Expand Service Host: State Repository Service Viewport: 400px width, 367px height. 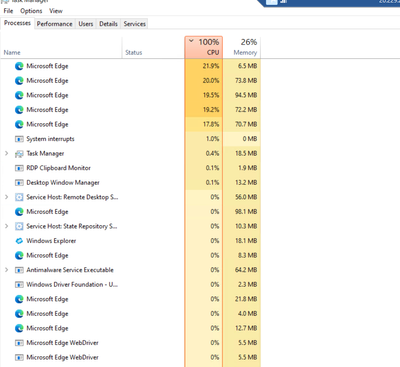[6, 226]
